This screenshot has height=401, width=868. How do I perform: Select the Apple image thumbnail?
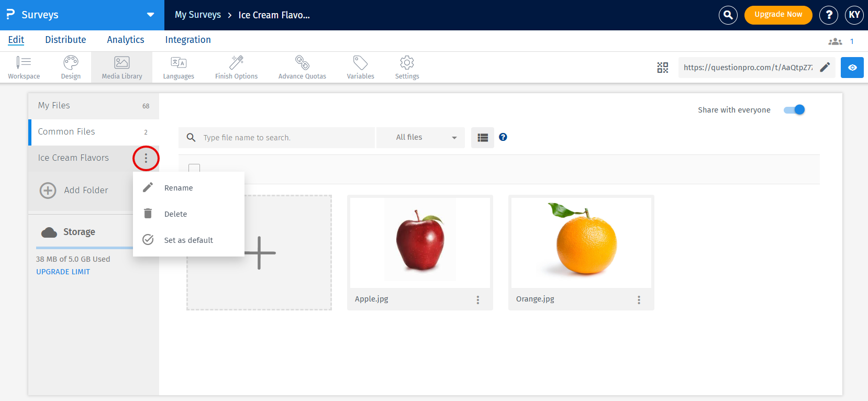pos(420,243)
